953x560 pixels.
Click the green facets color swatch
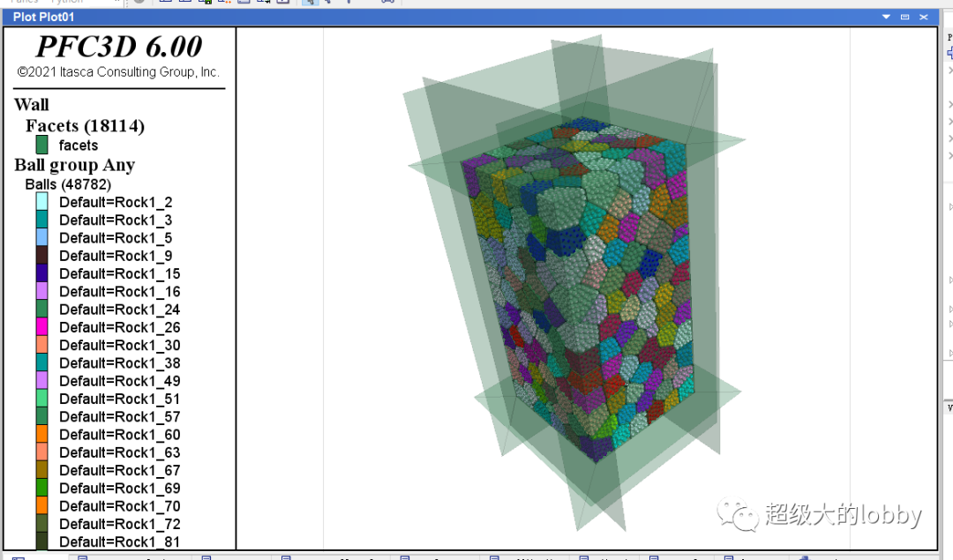[42, 146]
